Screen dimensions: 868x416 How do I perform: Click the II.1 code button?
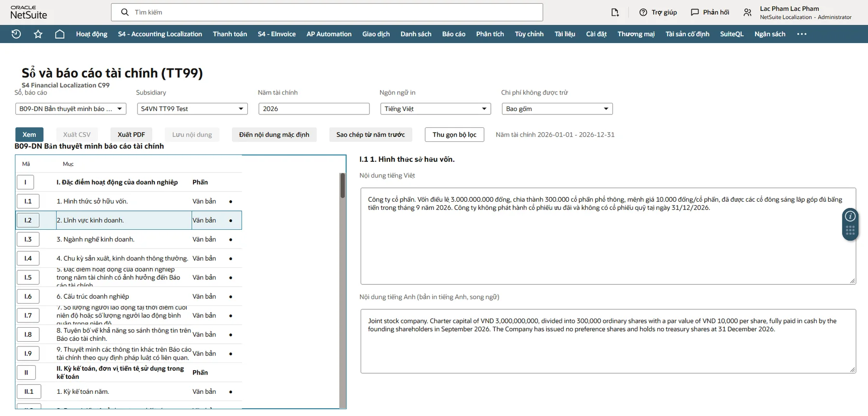point(29,391)
